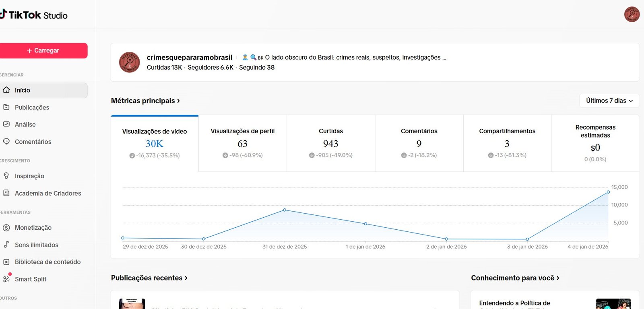Open Smart Split scissors icon
Image resolution: width=644 pixels, height=309 pixels.
pyautogui.click(x=6, y=279)
